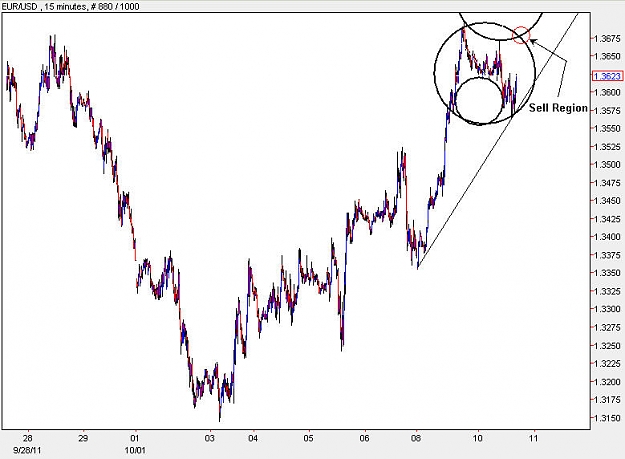Click the 1.3425 price axis label

point(607,219)
